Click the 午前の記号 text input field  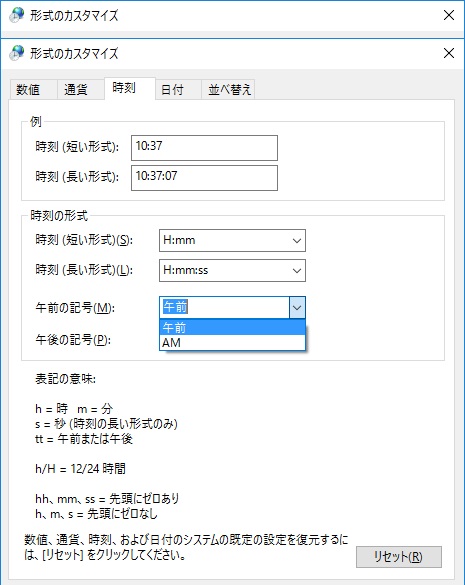225,307
